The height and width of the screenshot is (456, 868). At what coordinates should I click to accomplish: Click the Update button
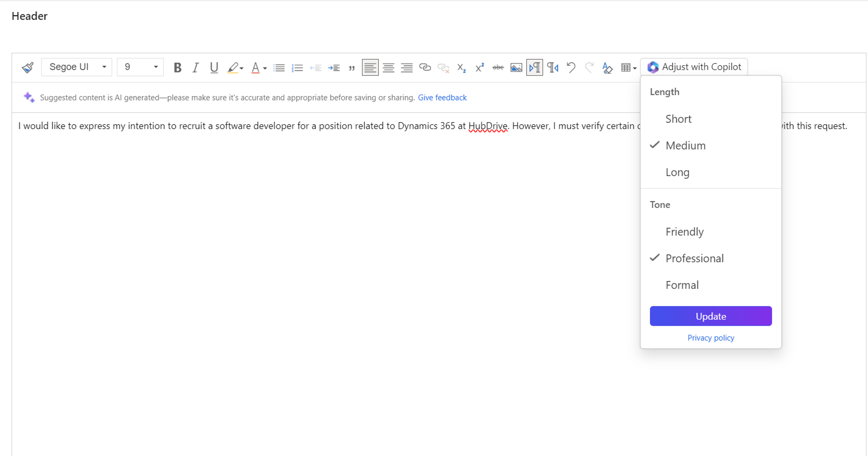click(x=711, y=316)
